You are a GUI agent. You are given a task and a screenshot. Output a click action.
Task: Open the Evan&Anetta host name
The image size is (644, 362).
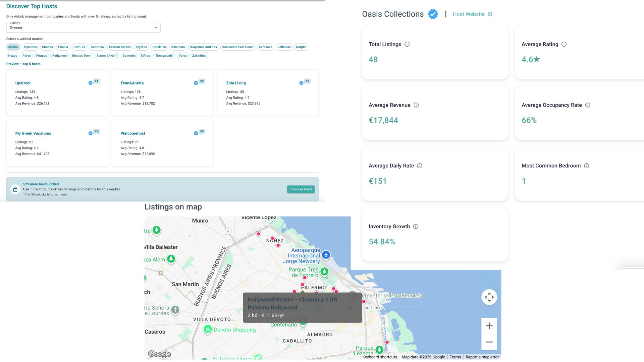coord(132,83)
